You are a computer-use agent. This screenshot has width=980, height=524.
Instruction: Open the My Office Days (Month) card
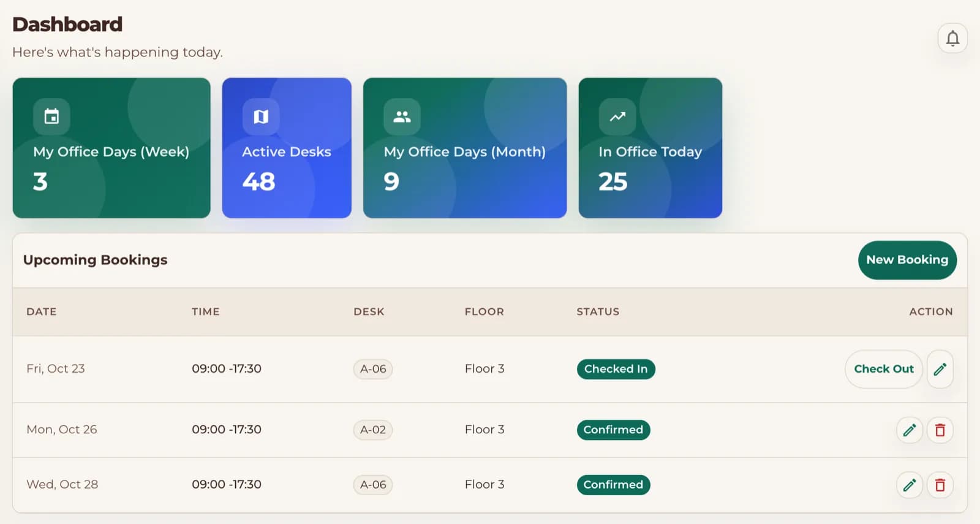point(465,148)
